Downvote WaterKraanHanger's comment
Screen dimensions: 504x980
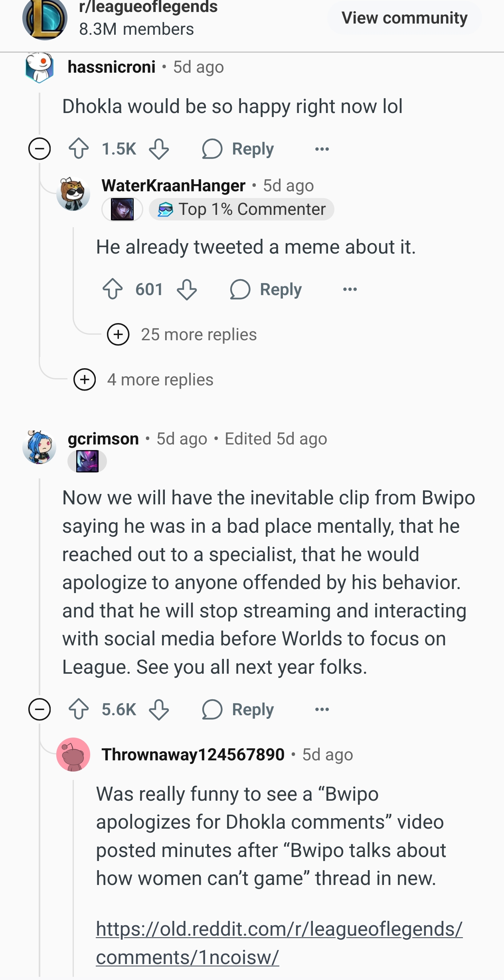click(187, 289)
